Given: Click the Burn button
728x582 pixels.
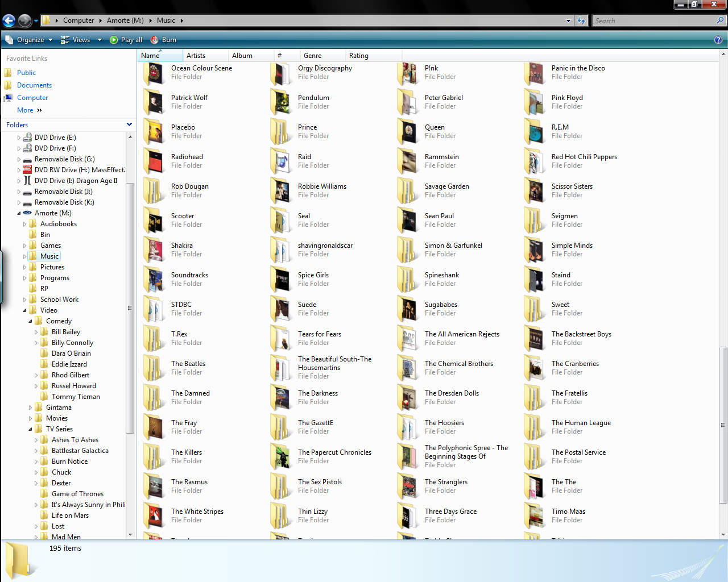Looking at the screenshot, I should [163, 40].
